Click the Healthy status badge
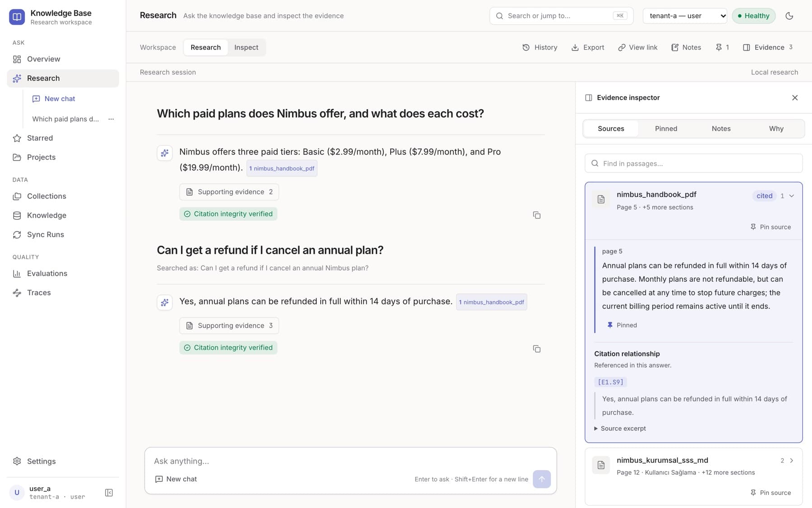The width and height of the screenshot is (812, 508). click(753, 16)
